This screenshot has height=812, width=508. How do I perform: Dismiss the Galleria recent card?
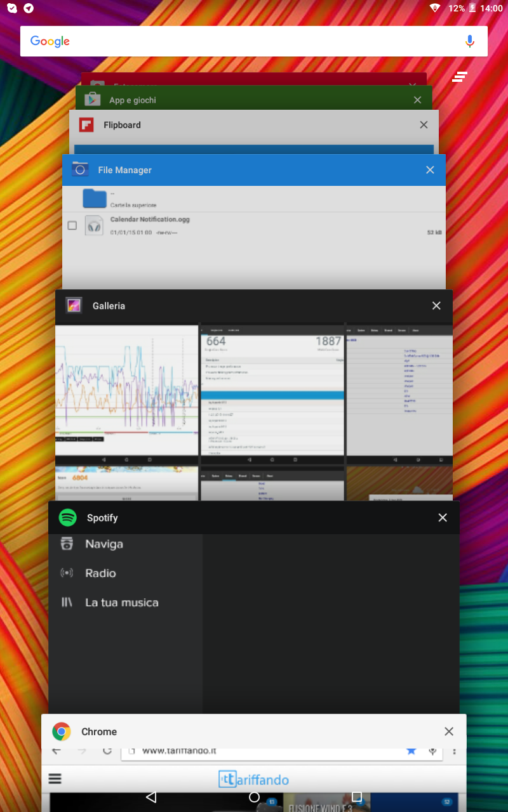click(436, 306)
